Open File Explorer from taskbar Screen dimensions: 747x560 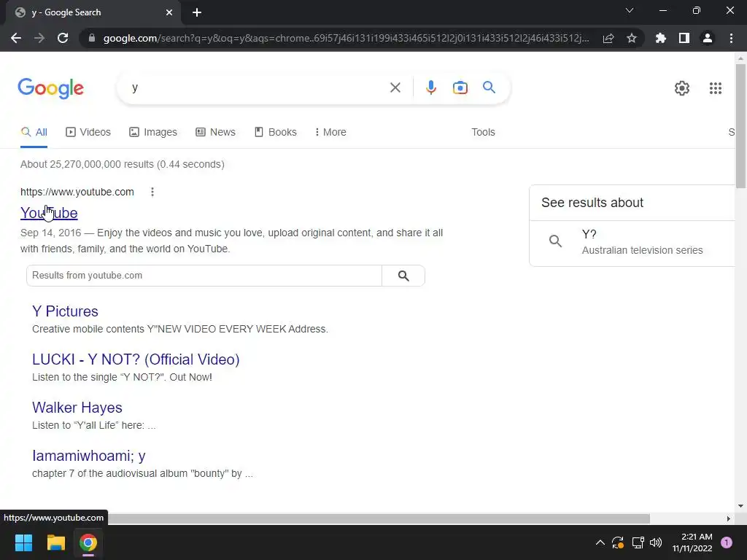[55, 542]
